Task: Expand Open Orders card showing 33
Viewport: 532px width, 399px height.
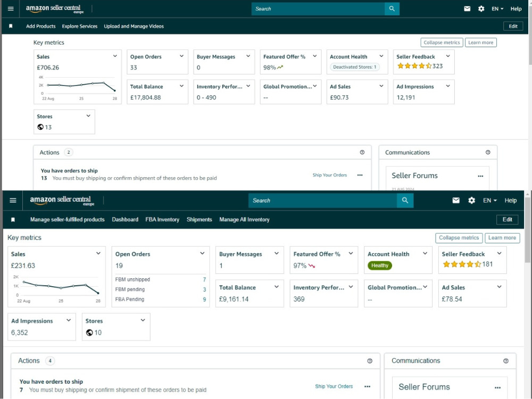Action: click(x=181, y=56)
